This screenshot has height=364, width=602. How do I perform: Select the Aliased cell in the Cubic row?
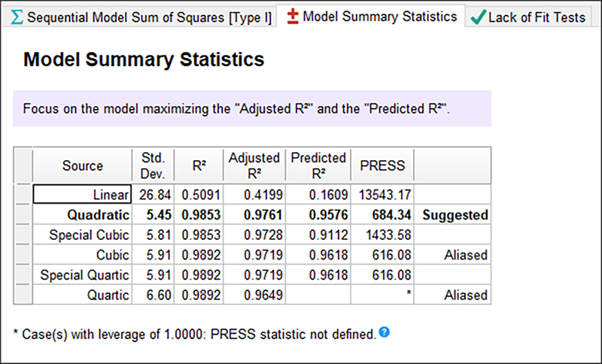pyautogui.click(x=455, y=255)
